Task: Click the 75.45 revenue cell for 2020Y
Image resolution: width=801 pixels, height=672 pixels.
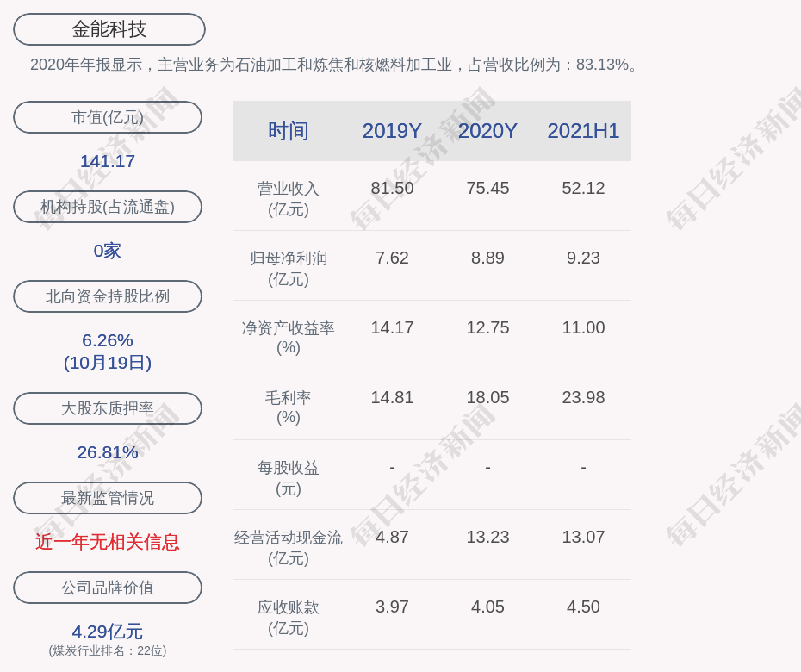Action: [x=487, y=188]
